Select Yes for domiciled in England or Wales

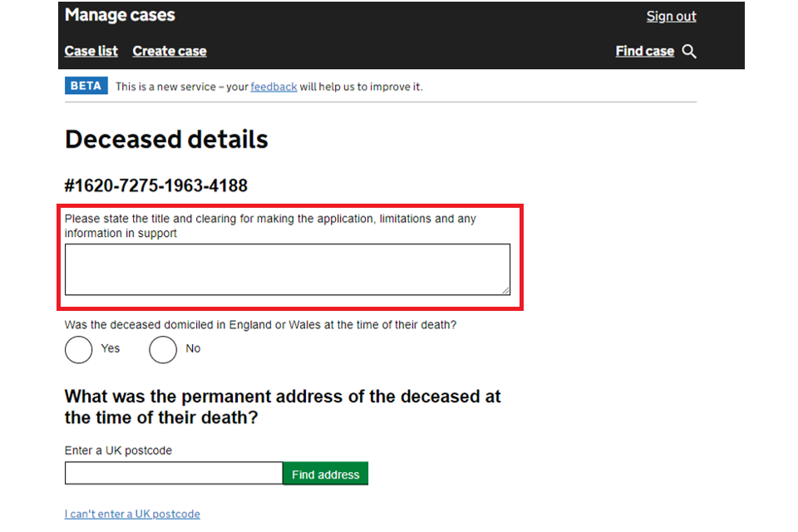(x=78, y=349)
